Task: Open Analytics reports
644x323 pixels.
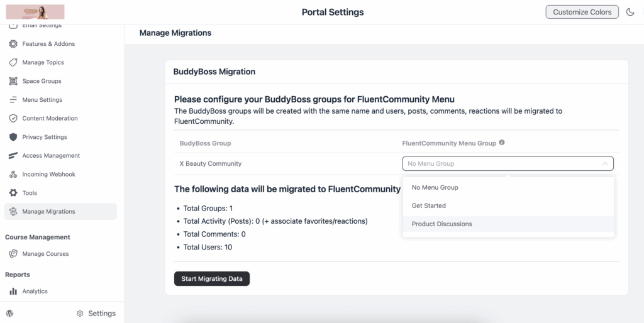Action: tap(60, 291)
